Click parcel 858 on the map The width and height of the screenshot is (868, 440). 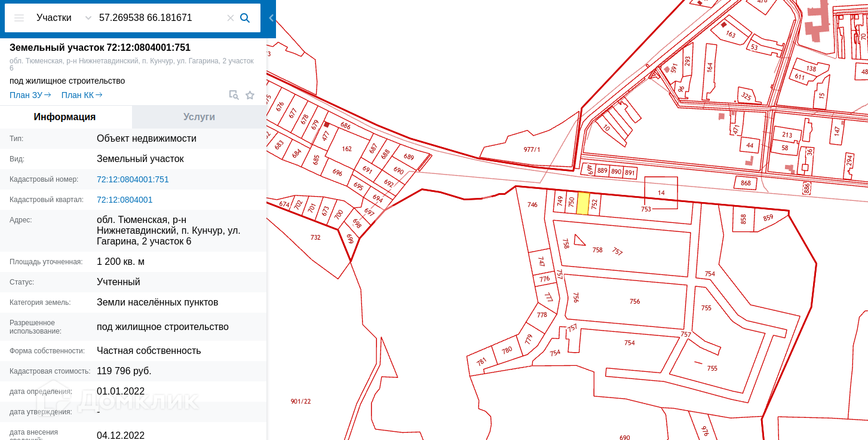[x=744, y=219]
